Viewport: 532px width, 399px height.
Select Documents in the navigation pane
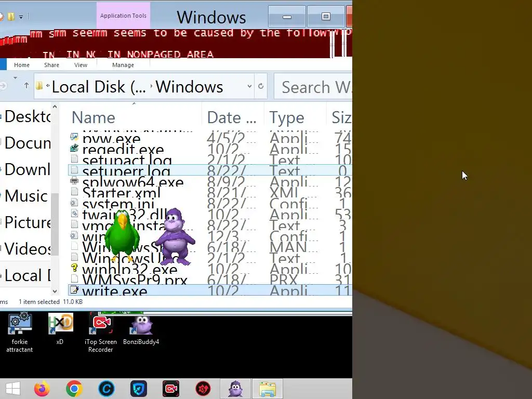point(27,143)
